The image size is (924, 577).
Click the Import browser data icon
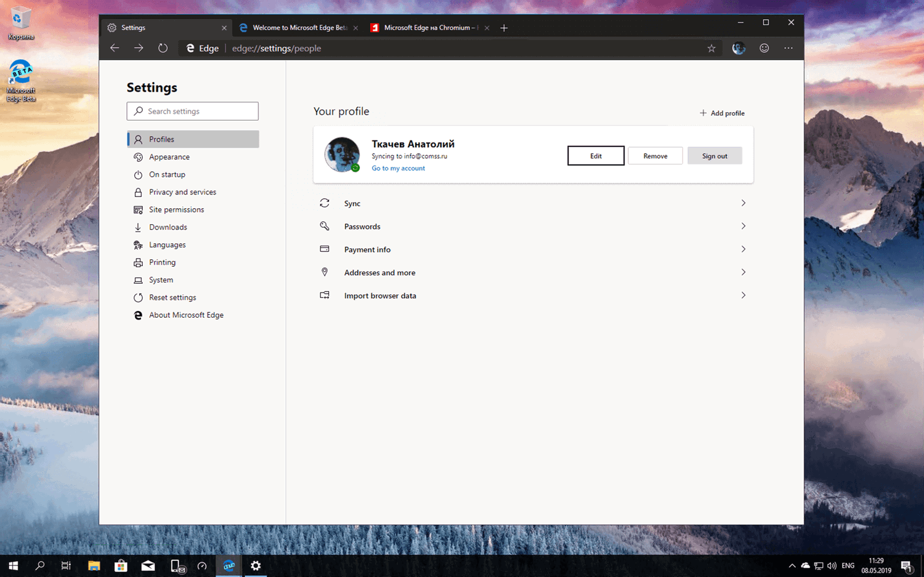[x=325, y=295]
